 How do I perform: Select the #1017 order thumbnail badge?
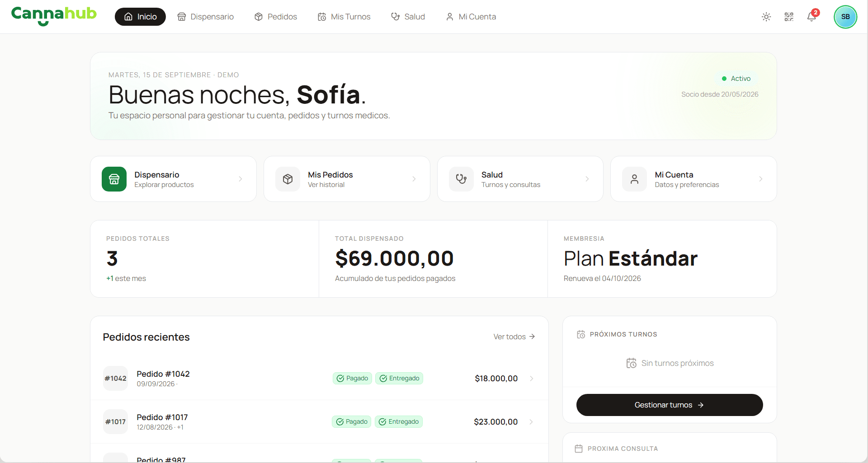point(115,422)
